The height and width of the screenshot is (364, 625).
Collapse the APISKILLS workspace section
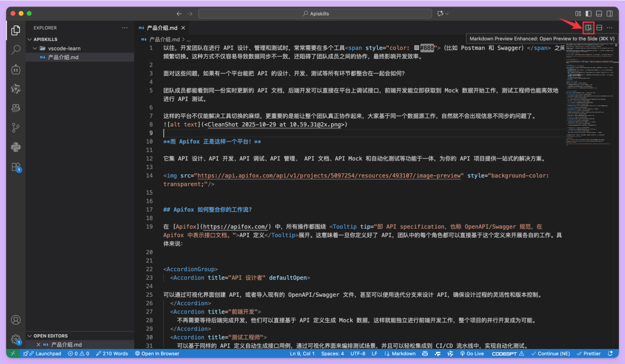tap(30, 39)
